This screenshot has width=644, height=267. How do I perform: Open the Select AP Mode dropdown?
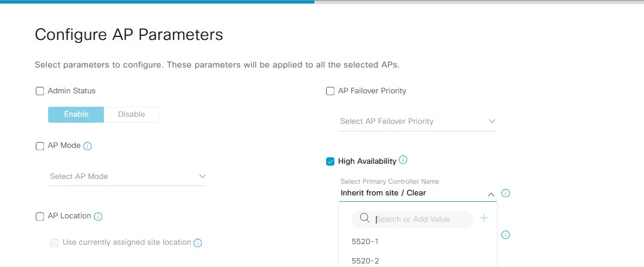click(127, 177)
